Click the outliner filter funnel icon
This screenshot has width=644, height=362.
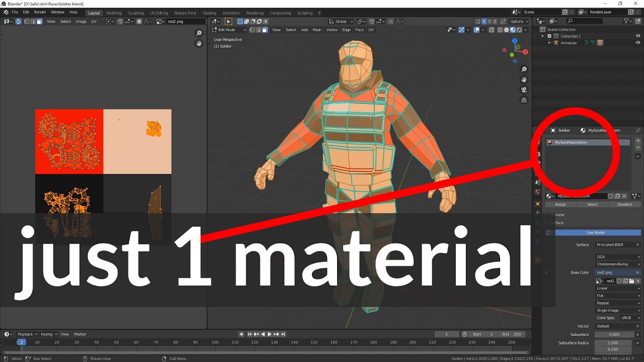[627, 21]
